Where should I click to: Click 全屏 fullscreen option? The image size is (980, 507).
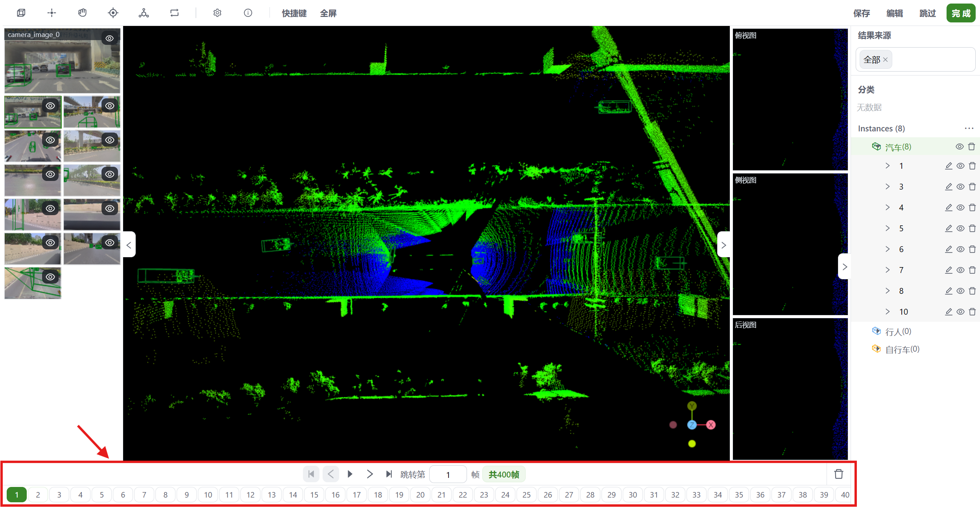[328, 13]
